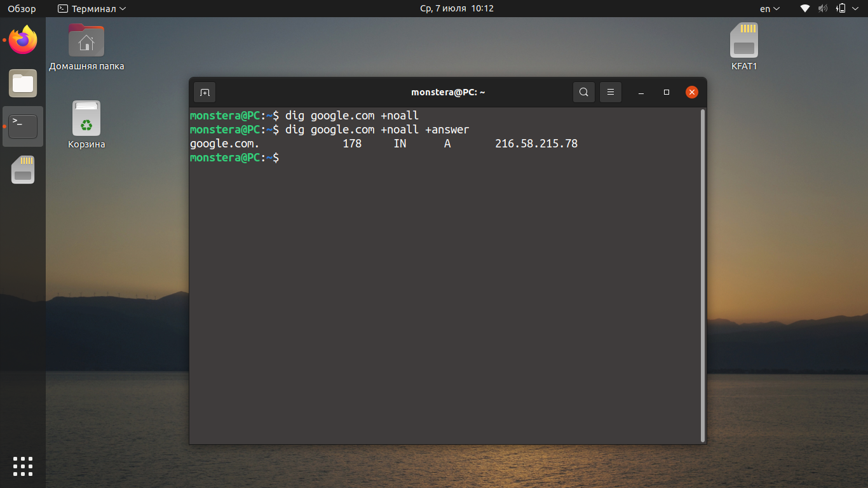The height and width of the screenshot is (488, 868).
Task: Click the volume speaker icon
Action: (x=823, y=9)
